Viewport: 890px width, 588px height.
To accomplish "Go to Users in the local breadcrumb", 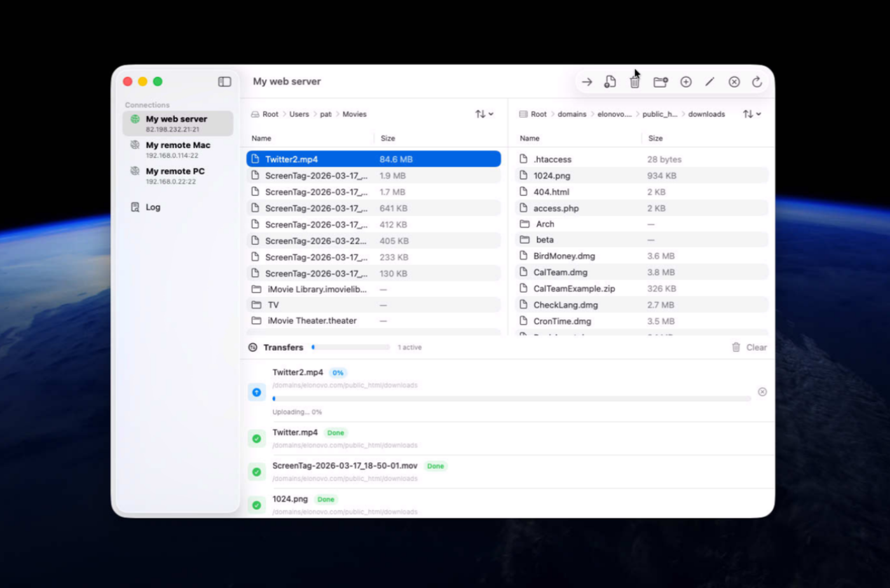I will tap(299, 114).
